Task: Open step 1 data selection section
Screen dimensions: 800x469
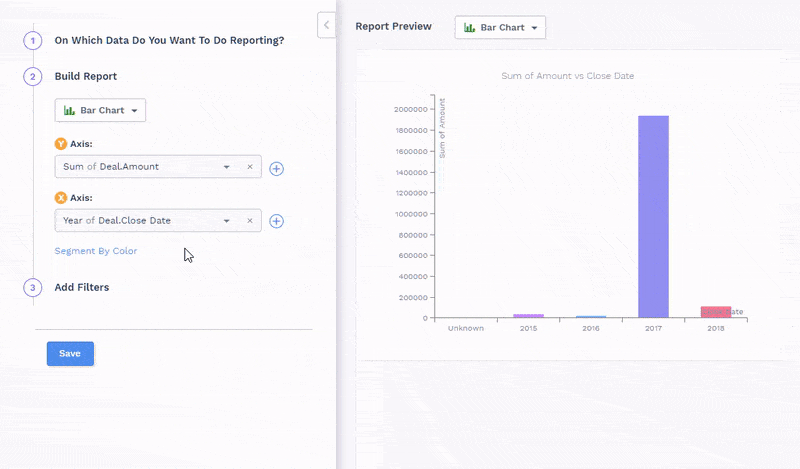Action: point(168,41)
